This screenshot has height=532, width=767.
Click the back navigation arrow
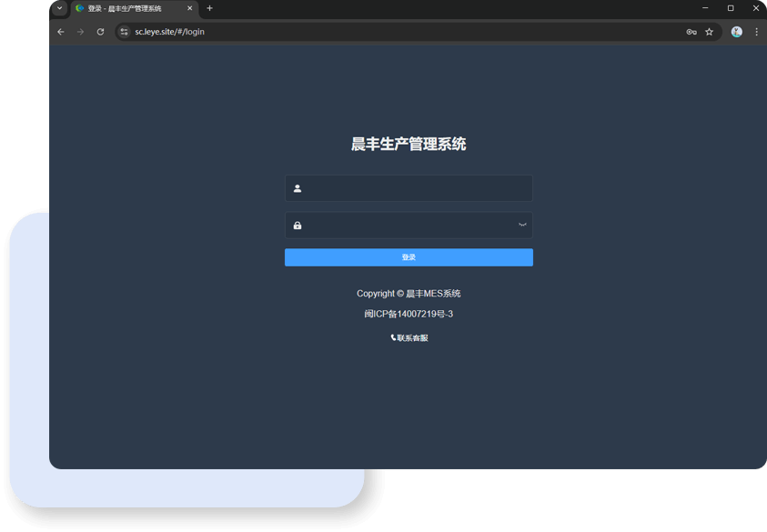pos(61,32)
